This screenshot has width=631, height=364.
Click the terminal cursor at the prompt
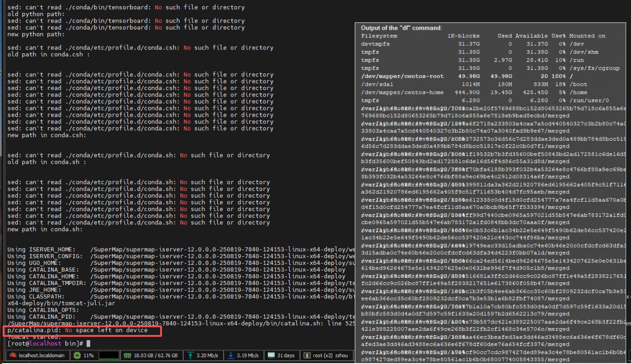pos(88,343)
